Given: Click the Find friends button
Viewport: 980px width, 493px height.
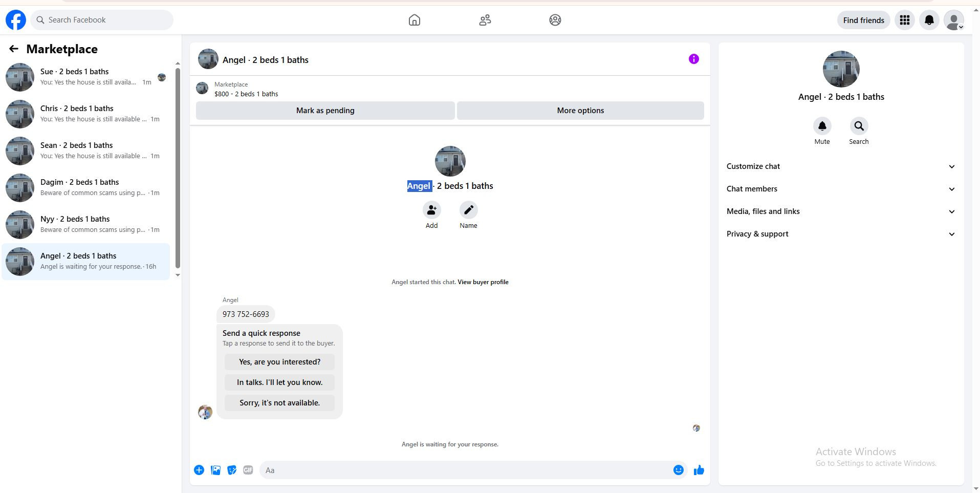Looking at the screenshot, I should point(864,20).
